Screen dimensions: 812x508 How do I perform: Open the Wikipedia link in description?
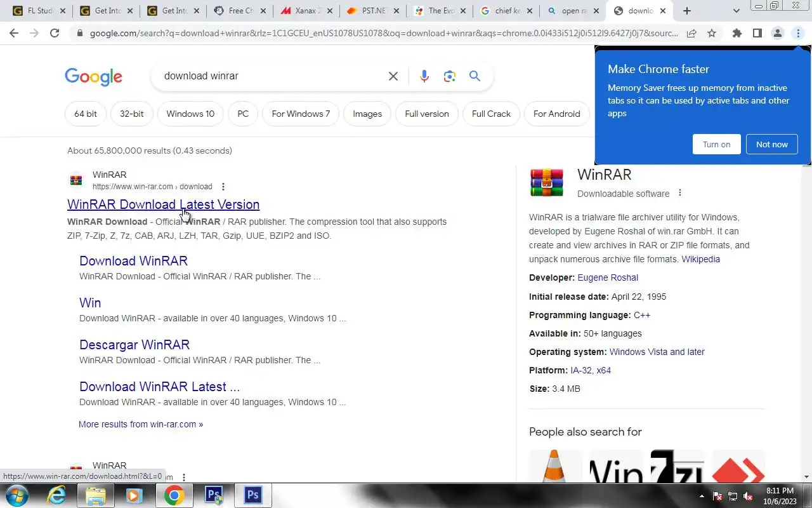(x=700, y=259)
